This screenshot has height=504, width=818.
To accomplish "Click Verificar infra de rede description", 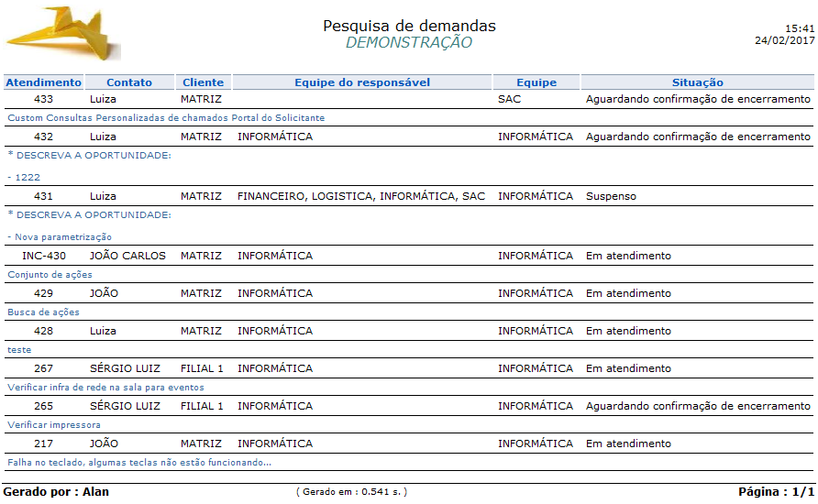I will (x=105, y=388).
